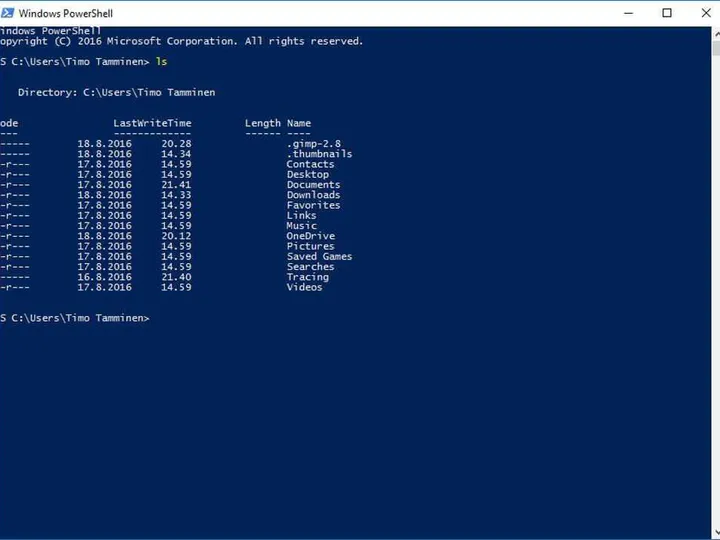Select the Tracing folder name
Screen dimensions: 720x540
[x=308, y=277]
